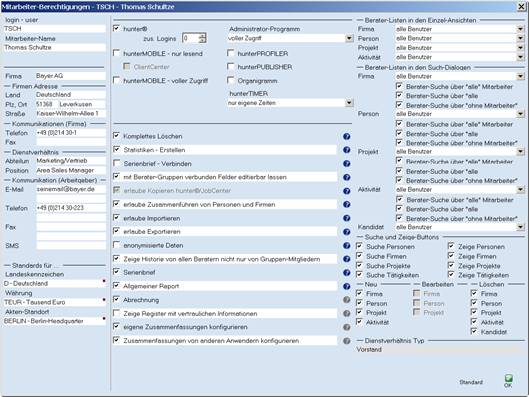Increase zus. Logins with the stepper
Viewport: 529px width, 397px height.
coord(202,35)
